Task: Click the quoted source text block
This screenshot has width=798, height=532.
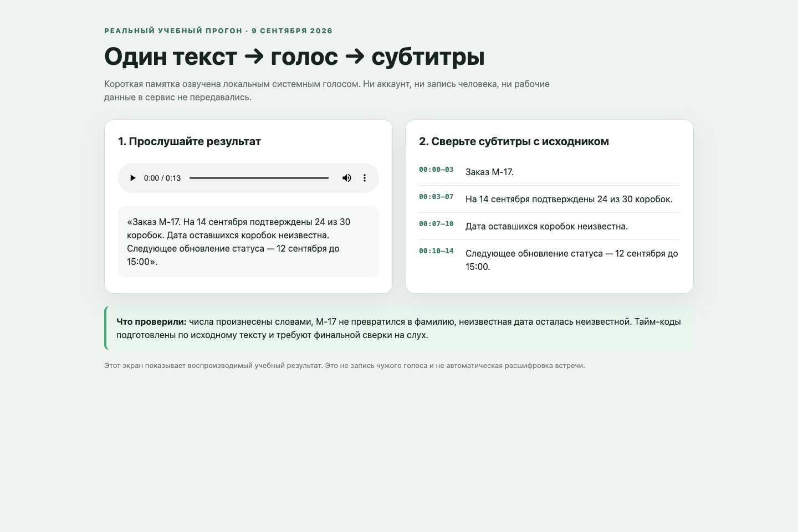Action: [x=248, y=242]
